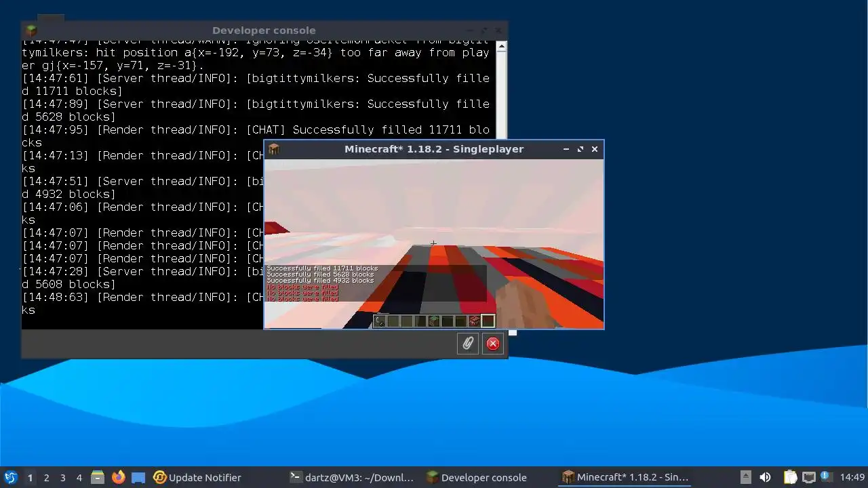Click the paperclip attach icon in Developer console
This screenshot has width=868, height=488.
pos(468,344)
